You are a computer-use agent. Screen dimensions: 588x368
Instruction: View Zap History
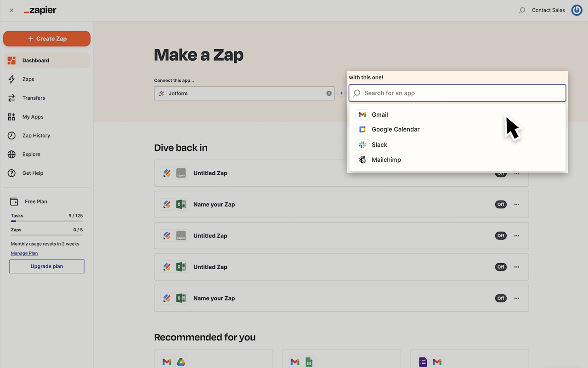[x=36, y=135]
